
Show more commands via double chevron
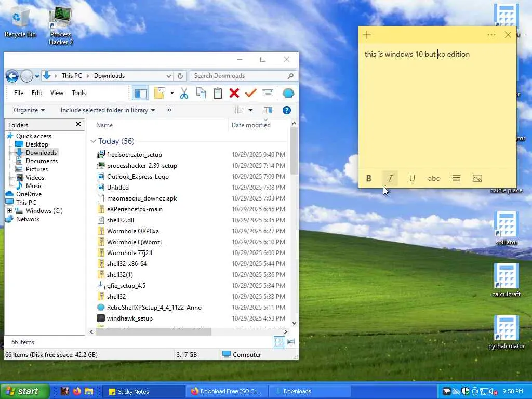(169, 110)
